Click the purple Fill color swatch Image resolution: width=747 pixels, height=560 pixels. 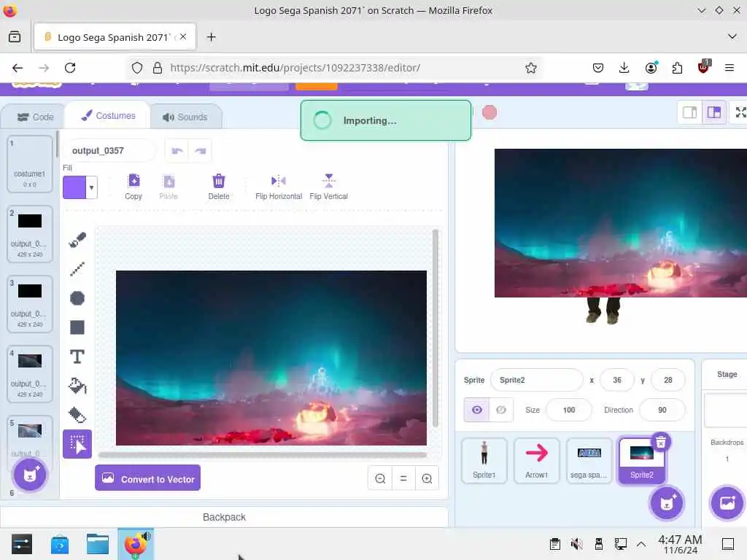(x=74, y=187)
